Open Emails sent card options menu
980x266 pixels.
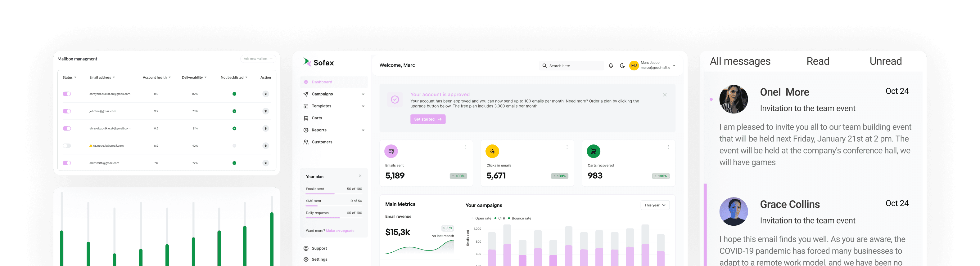point(466,147)
